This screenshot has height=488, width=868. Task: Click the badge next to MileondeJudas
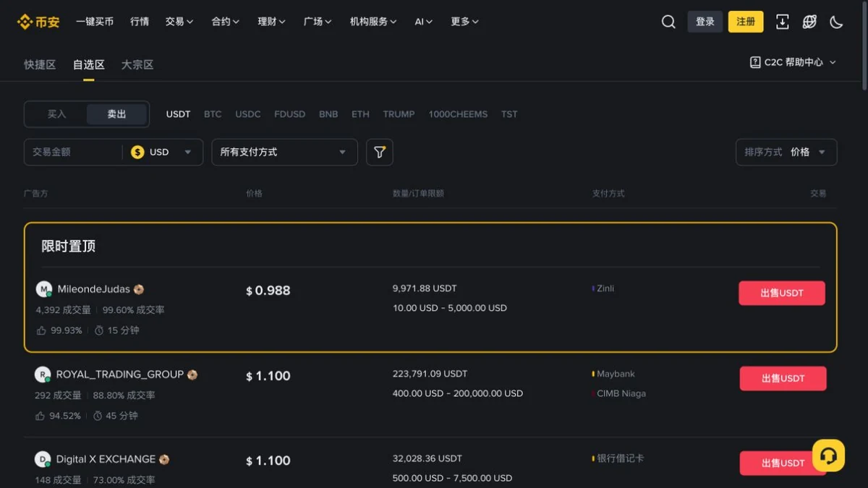139,289
